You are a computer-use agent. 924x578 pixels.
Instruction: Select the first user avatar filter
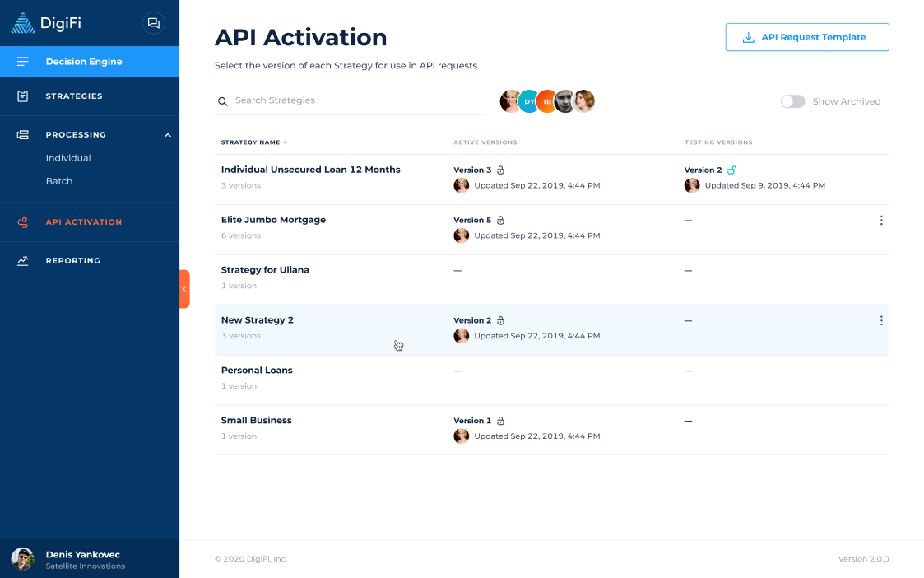click(x=510, y=101)
